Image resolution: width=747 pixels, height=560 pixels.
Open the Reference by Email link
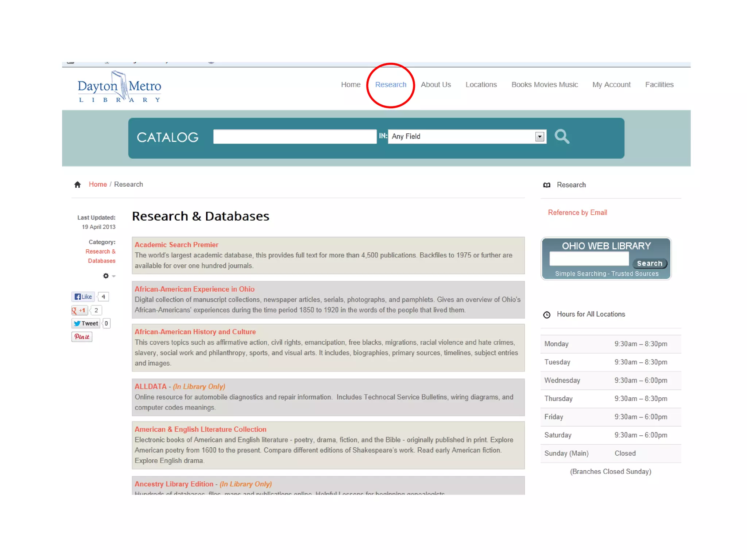[577, 213]
